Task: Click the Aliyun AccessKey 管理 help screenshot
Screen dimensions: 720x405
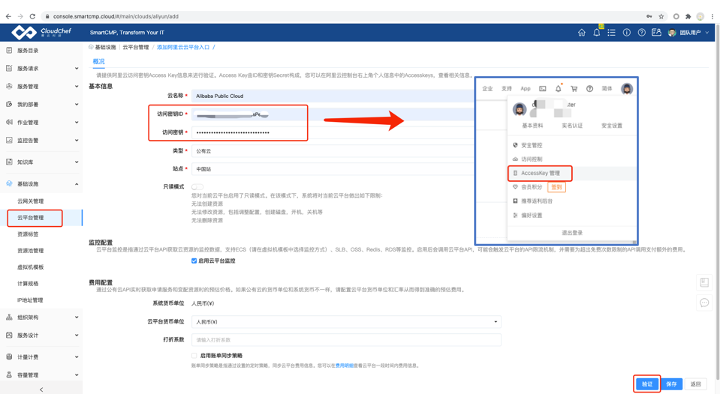Action: (x=556, y=161)
